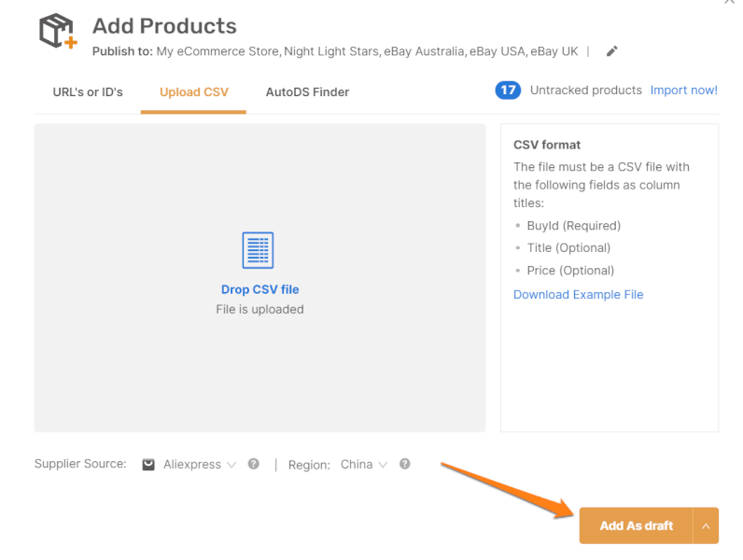Image resolution: width=743 pixels, height=560 pixels.
Task: Click the Drop CSV file text
Action: [259, 289]
